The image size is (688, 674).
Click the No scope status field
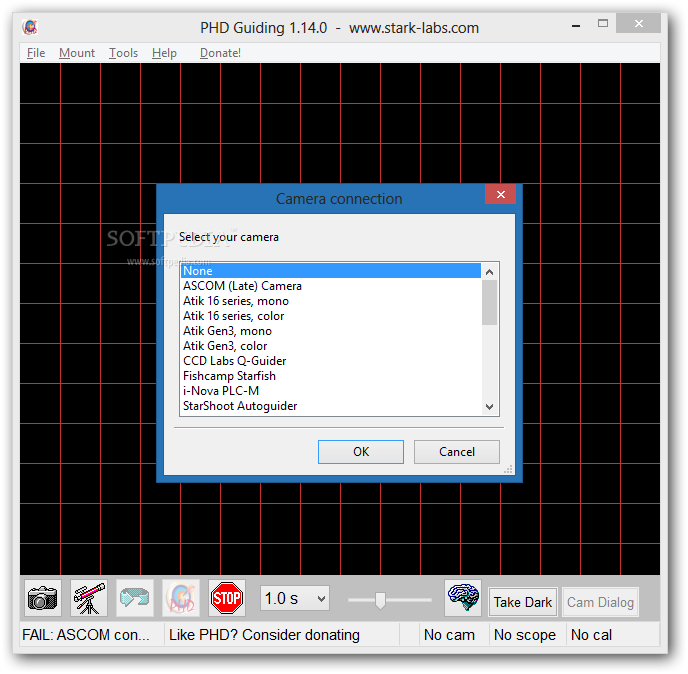click(525, 635)
